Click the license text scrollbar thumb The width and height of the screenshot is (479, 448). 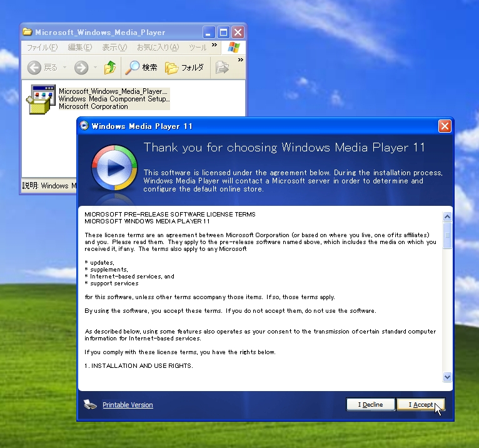coord(447,235)
